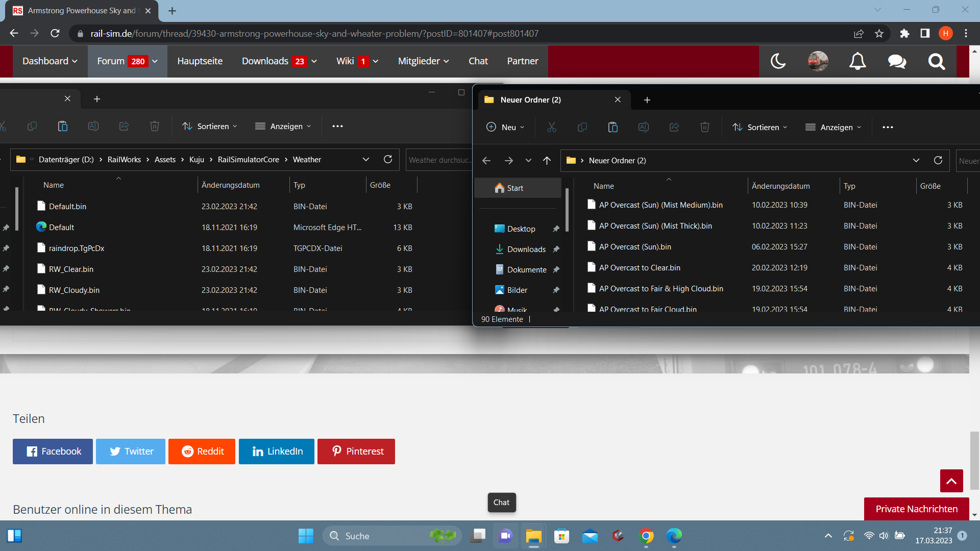The height and width of the screenshot is (551, 980).
Task: Select RW_Clear.bin file
Action: [71, 269]
